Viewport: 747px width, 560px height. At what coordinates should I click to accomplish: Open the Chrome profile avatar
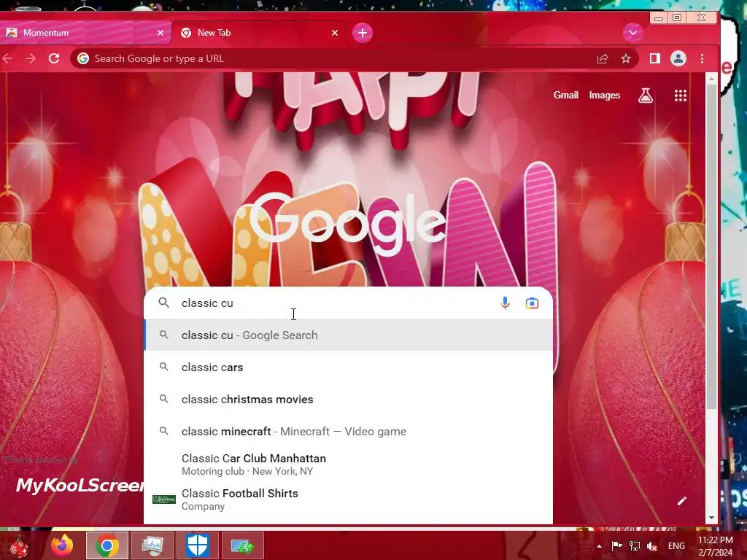[x=678, y=58]
